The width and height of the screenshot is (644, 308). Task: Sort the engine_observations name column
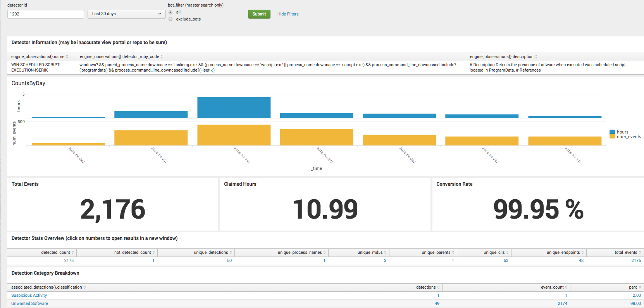[x=67, y=57]
